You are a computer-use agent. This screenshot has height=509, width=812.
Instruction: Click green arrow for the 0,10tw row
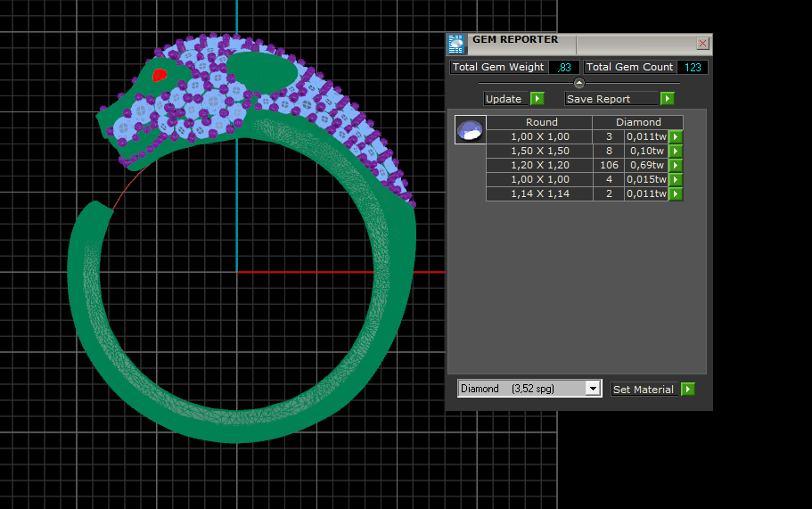676,152
